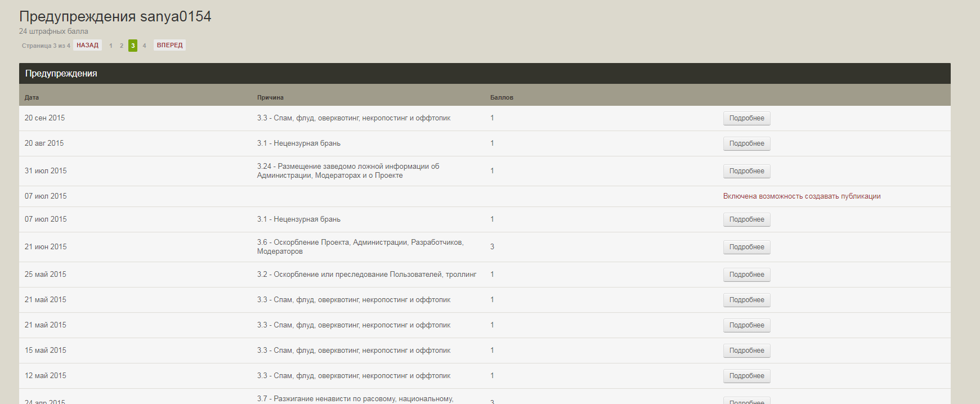Click reason '3.24 - Размещение заведомо ложной информации'

click(348, 171)
